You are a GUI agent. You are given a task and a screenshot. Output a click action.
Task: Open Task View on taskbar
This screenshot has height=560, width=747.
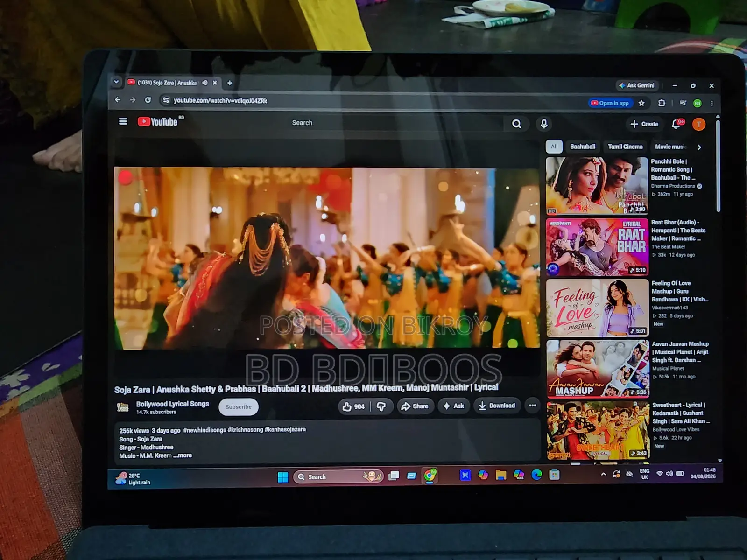point(394,476)
